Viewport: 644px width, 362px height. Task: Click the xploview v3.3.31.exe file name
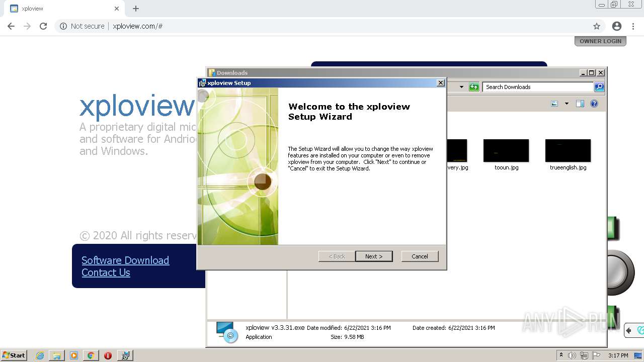point(275,328)
